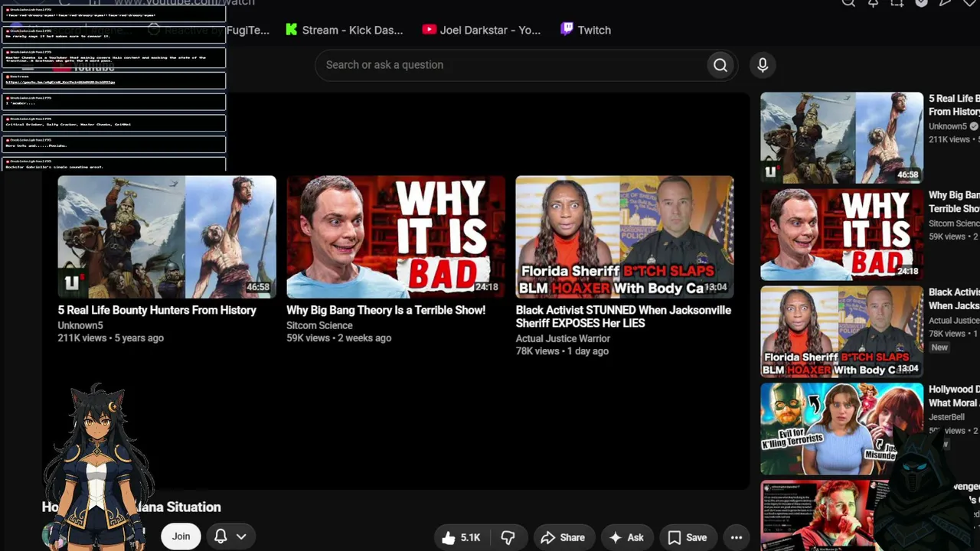
Task: Like the video showing 5.1K likes
Action: click(461, 537)
